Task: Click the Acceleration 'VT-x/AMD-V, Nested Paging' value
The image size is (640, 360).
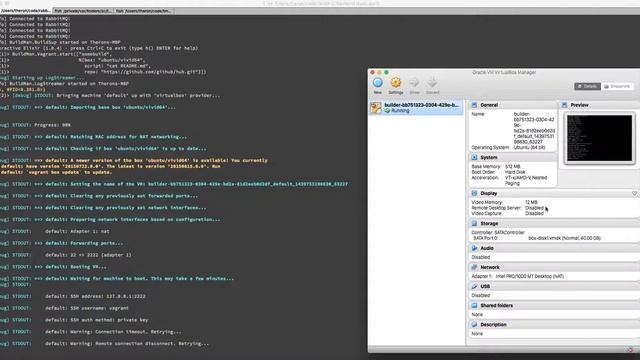Action: (x=526, y=180)
